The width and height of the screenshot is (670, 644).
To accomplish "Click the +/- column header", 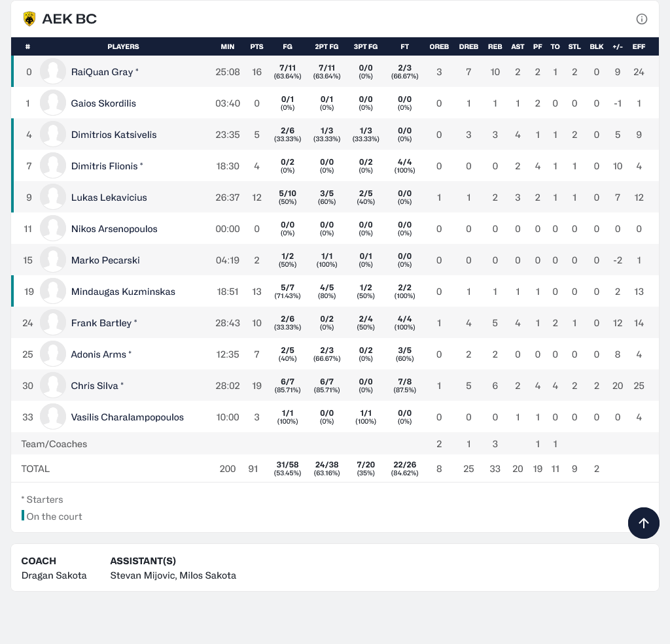I will coord(617,47).
